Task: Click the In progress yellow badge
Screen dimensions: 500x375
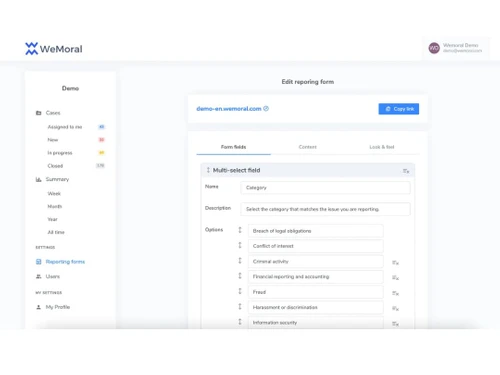Action: tap(101, 153)
